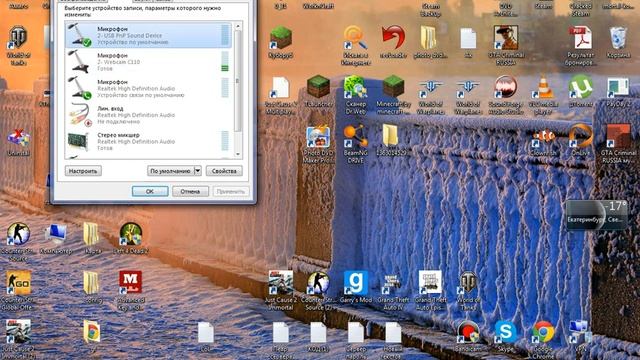Select the Webcam C110 microphone entry

click(148, 62)
